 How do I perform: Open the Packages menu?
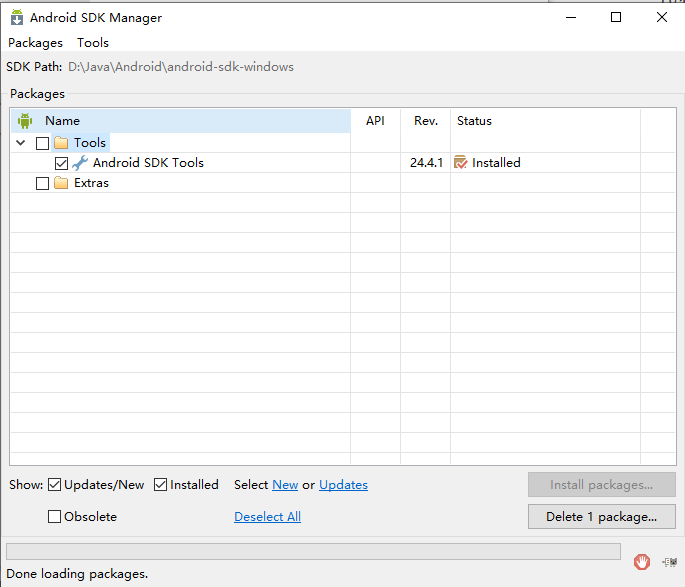coord(35,43)
